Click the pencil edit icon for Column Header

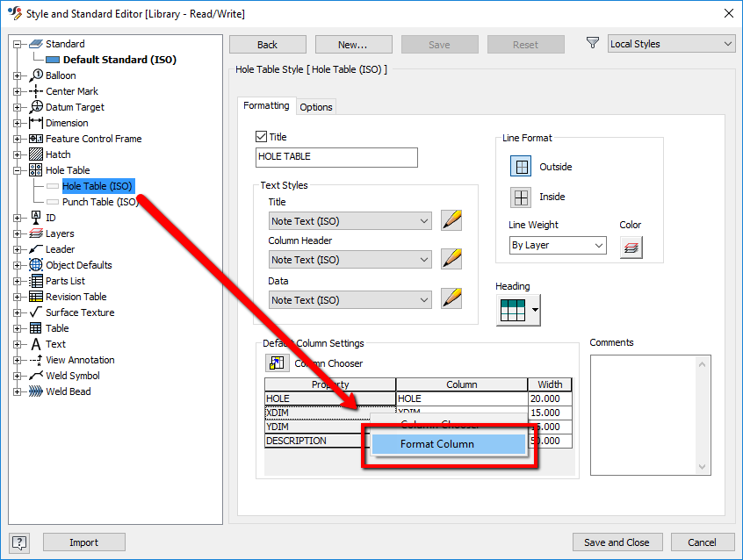451,259
